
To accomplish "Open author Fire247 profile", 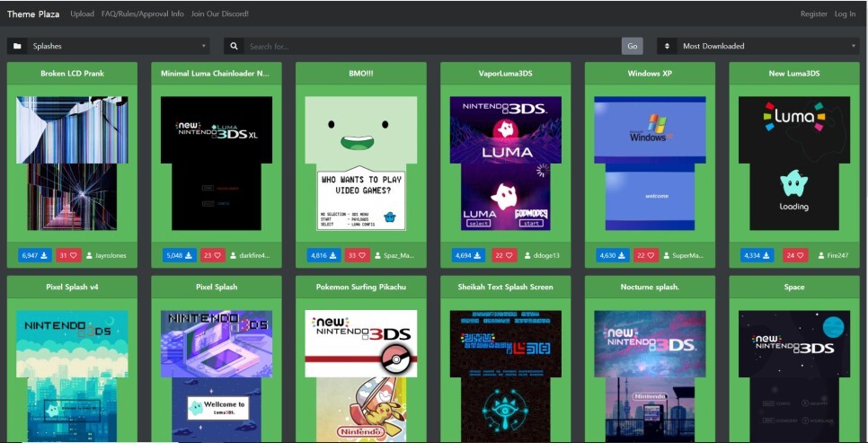I will 833,255.
